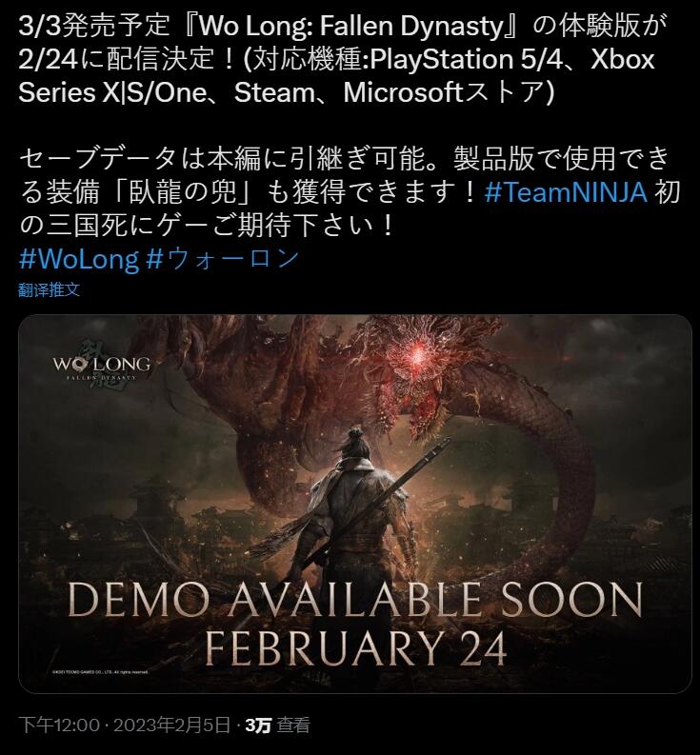Click the 2023年2月5日 posting date

[170, 725]
